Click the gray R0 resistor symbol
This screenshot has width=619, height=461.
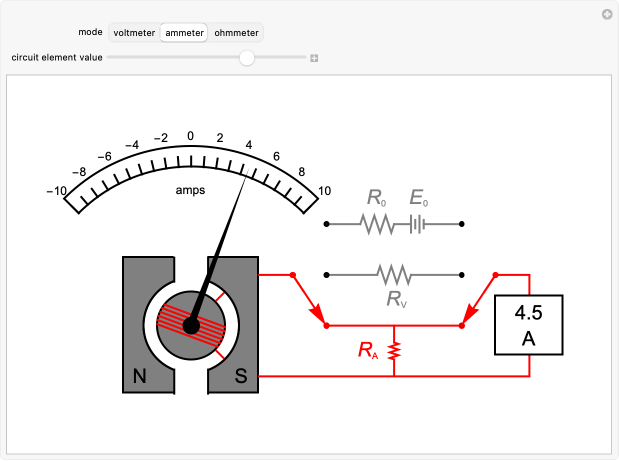(377, 223)
